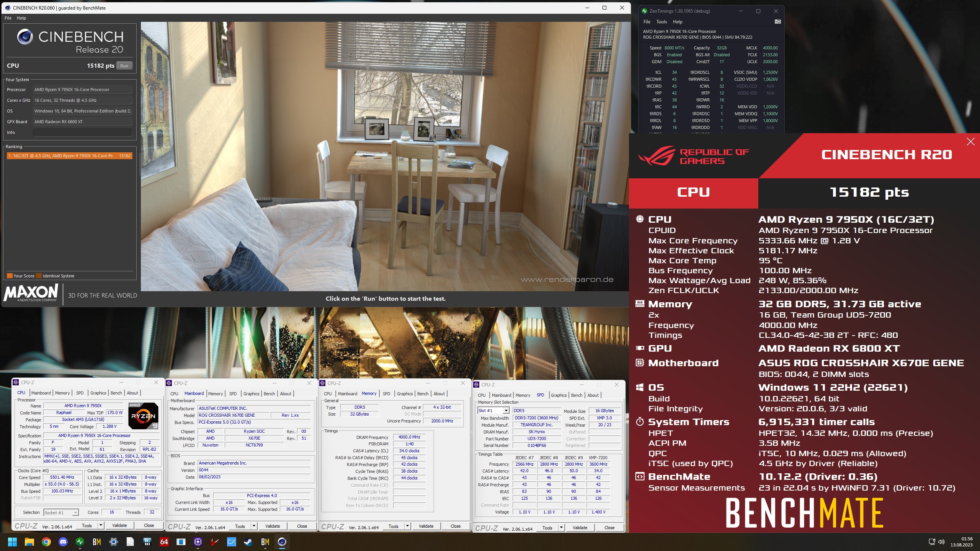Expand Tools arrow in CPU-Z Memory window
980x551 pixels.
(x=408, y=526)
